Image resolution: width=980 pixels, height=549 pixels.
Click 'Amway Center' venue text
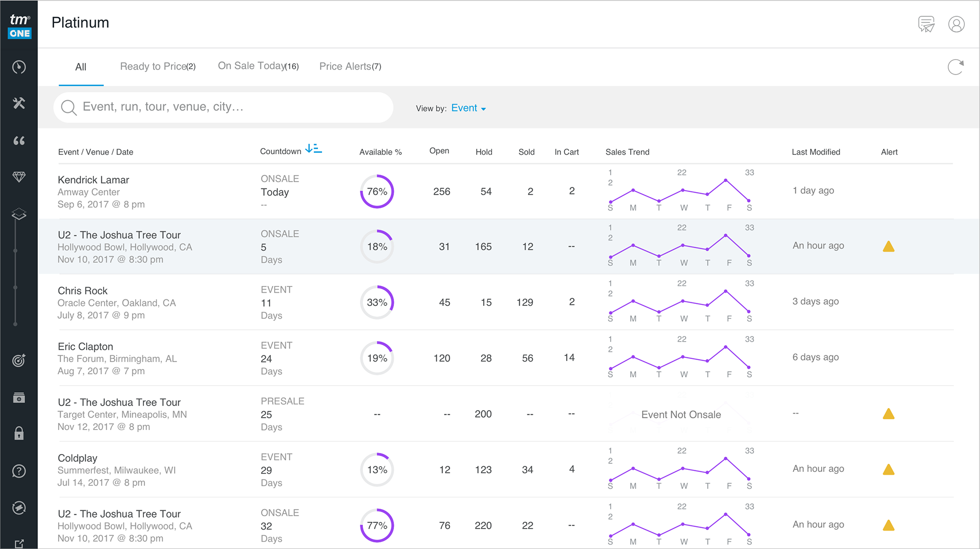pos(89,192)
